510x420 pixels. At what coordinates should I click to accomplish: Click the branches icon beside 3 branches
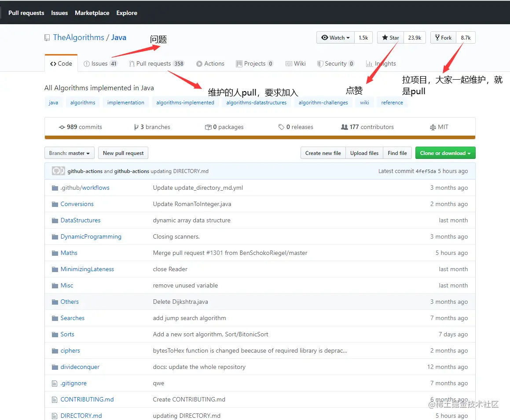tap(136, 127)
